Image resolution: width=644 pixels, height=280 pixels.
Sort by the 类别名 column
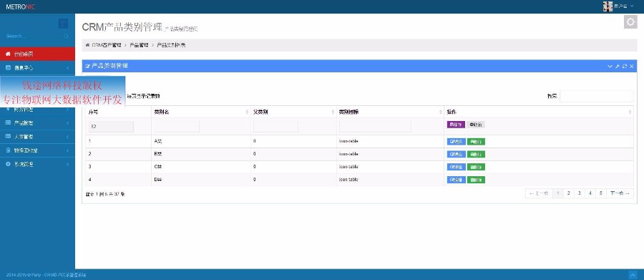[200, 112]
